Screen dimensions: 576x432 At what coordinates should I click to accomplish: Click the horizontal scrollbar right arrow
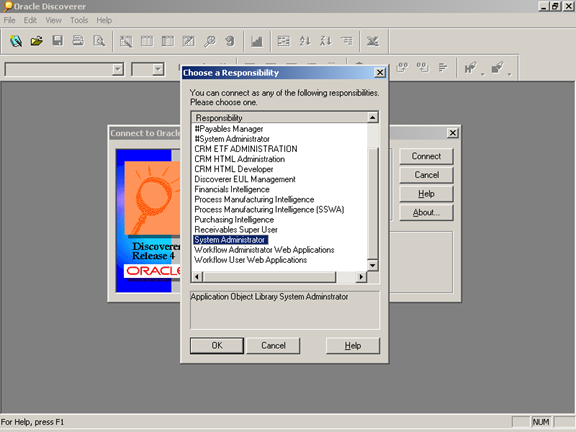361,277
